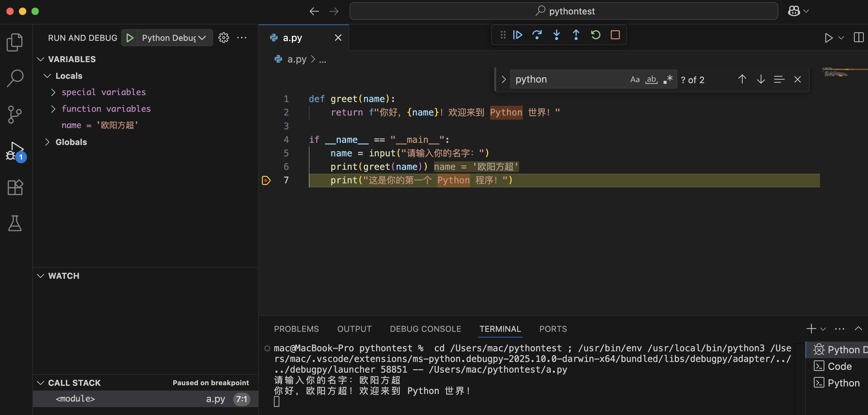
Task: Step into in the debug toolbar
Action: tap(557, 35)
